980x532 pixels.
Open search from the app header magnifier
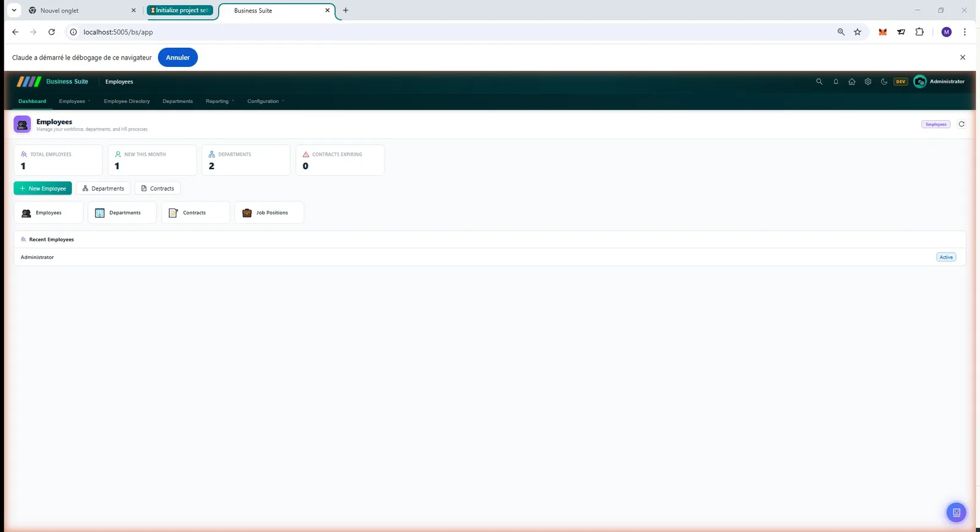[819, 82]
